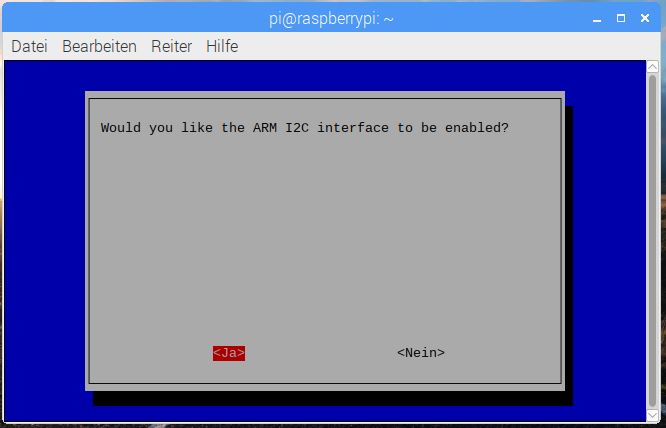Click the empty gray area inside the dialog
Viewport: 666px width, 428px height.
pyautogui.click(x=325, y=240)
